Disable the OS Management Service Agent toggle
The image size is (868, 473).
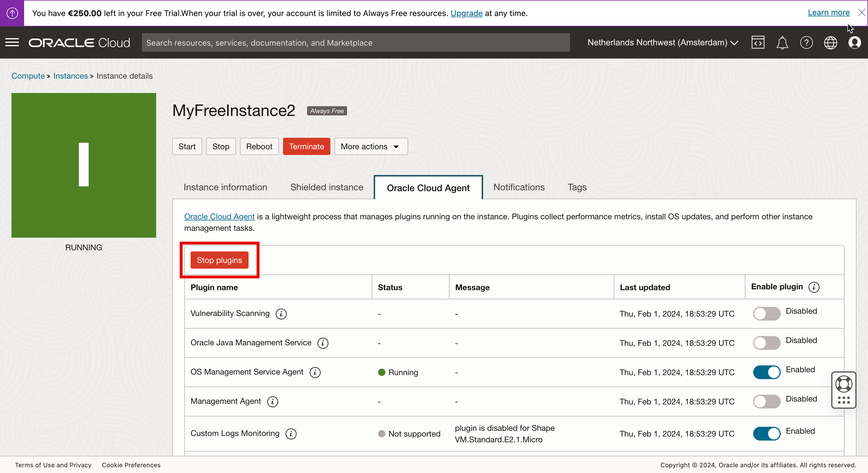pyautogui.click(x=767, y=372)
